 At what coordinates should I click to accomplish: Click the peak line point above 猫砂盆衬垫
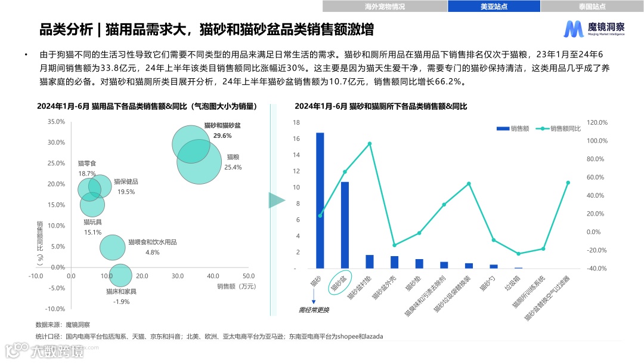click(370, 144)
